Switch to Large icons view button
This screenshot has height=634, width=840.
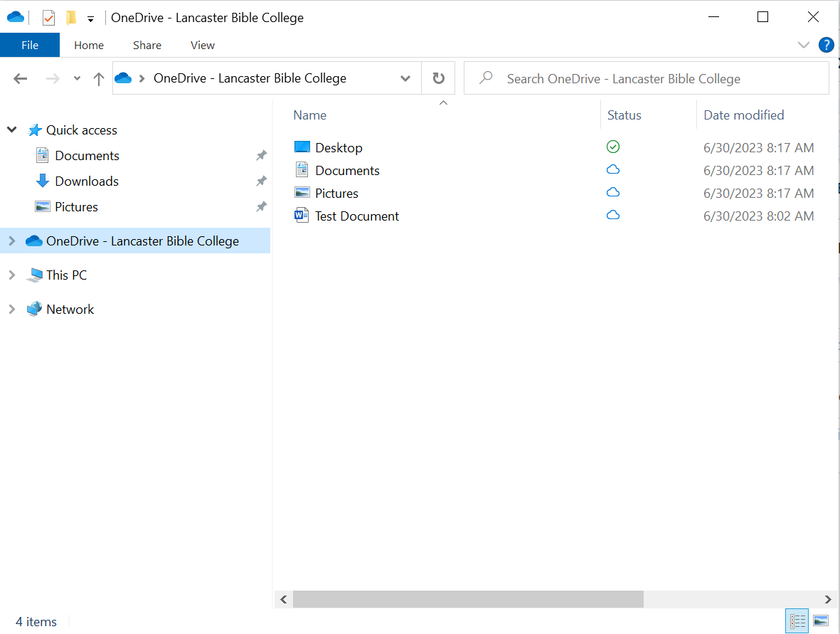point(821,621)
